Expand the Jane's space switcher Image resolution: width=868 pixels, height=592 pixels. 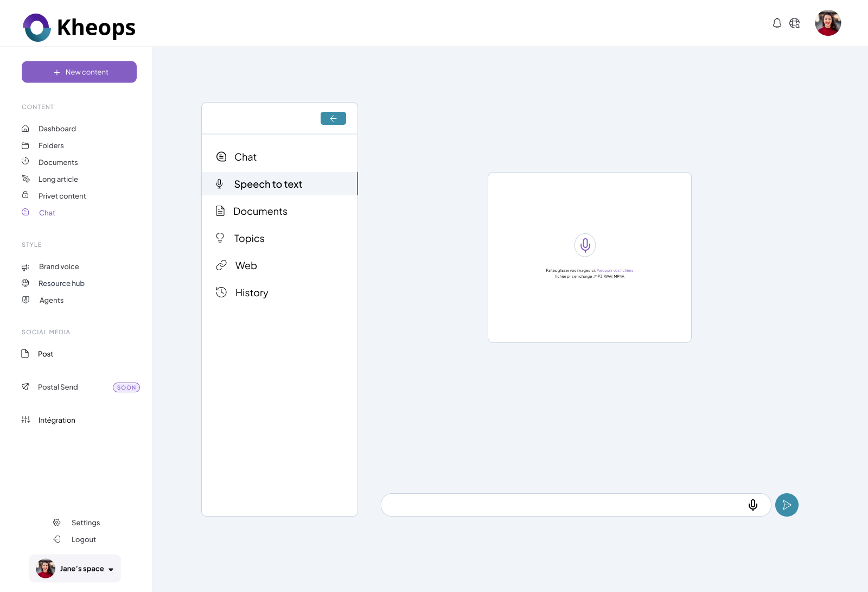point(75,568)
